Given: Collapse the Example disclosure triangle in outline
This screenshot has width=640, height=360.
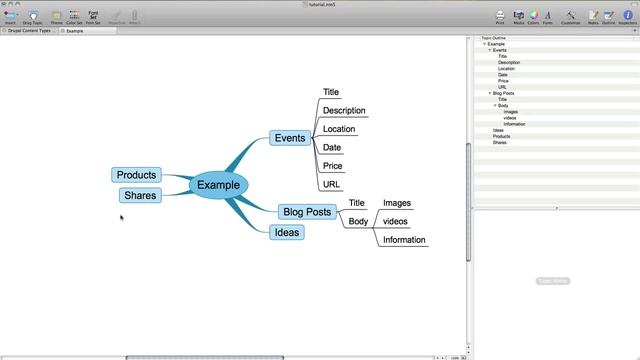Looking at the screenshot, I should (x=484, y=44).
